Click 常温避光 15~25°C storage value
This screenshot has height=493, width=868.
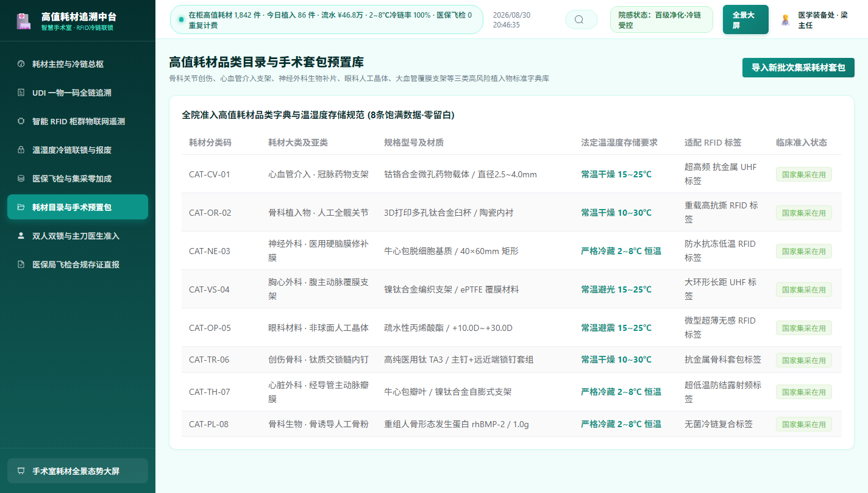click(616, 289)
